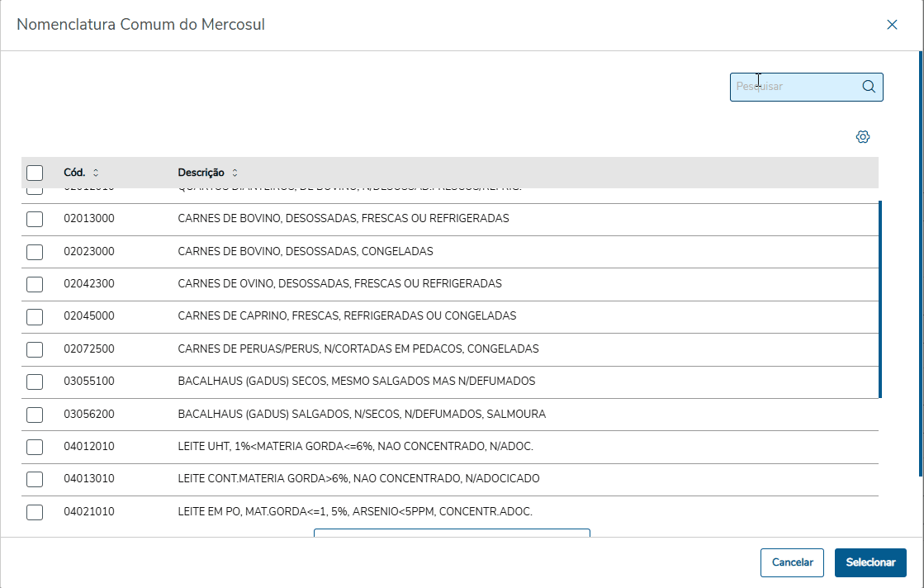
Task: Sort table by Descrição column
Action: point(235,173)
